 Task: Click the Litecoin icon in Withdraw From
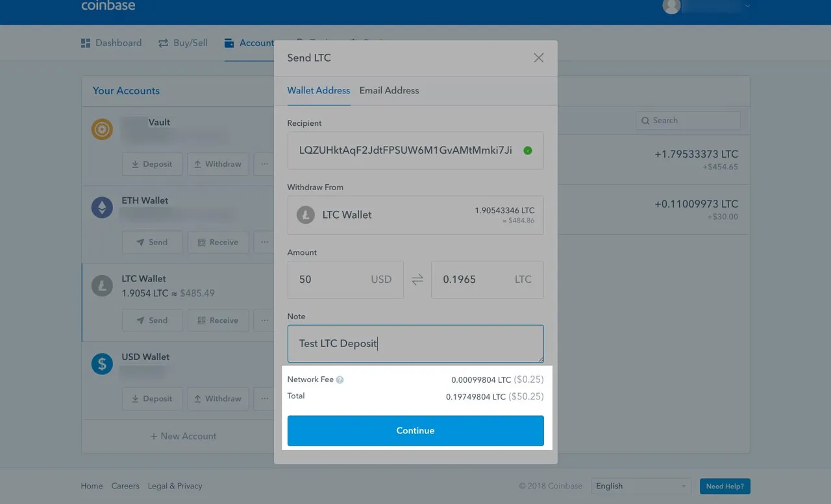(x=306, y=215)
